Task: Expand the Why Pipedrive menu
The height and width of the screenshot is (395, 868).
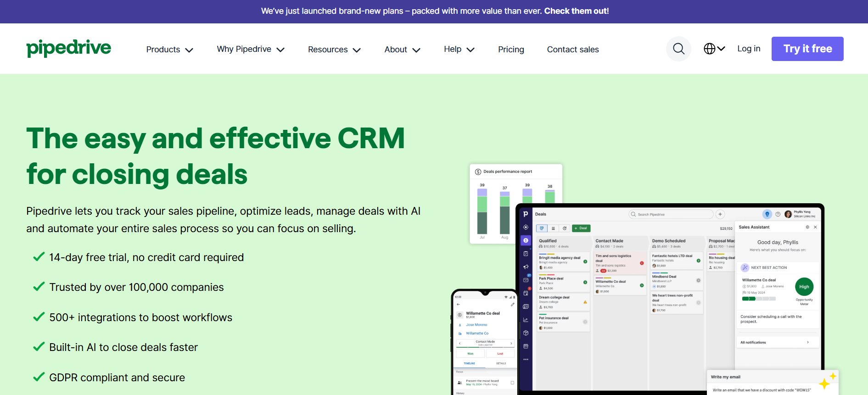Action: (251, 49)
